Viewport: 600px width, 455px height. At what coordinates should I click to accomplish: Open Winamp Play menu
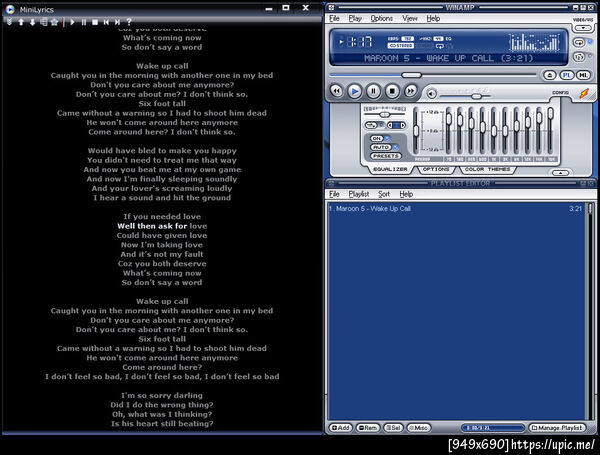coord(355,18)
